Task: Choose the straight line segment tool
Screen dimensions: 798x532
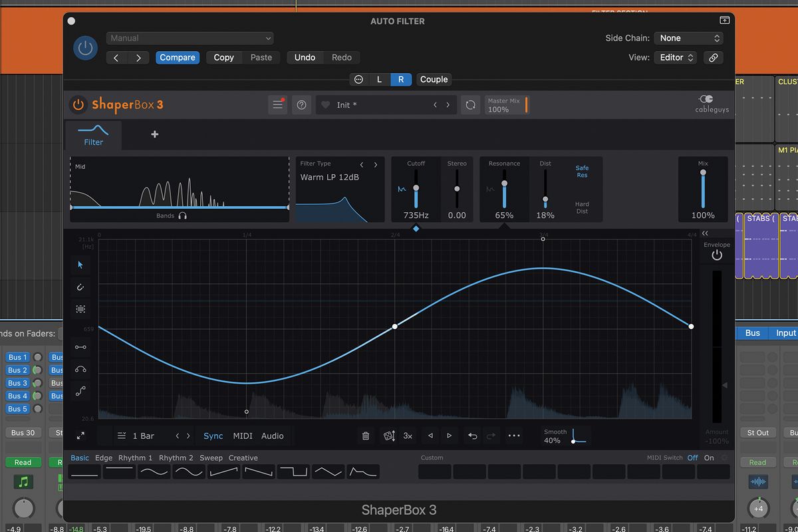Action: pos(80,346)
